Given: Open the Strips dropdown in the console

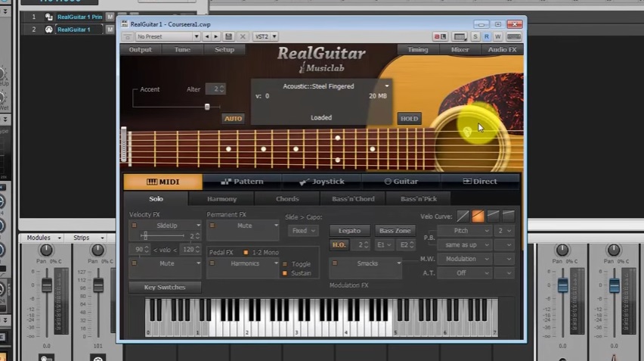Looking at the screenshot, I should pyautogui.click(x=88, y=238).
